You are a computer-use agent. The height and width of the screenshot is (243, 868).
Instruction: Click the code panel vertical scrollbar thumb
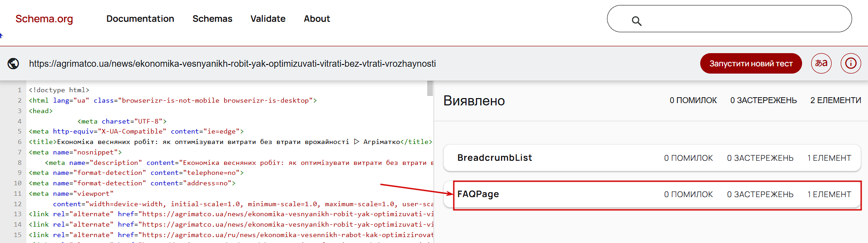tap(430, 89)
